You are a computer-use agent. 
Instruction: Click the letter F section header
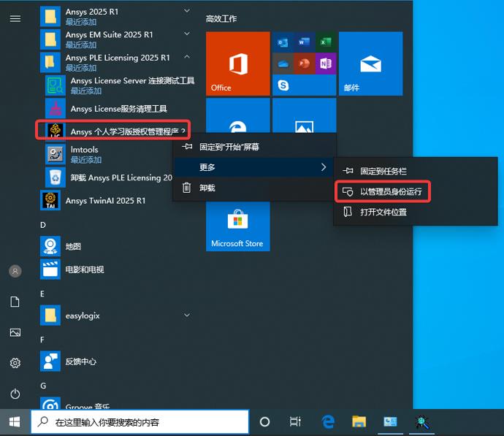coord(42,340)
